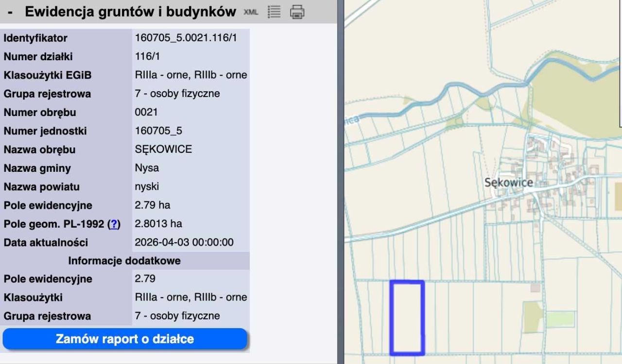This screenshot has height=364, width=622.
Task: Click the Numer jednostki label
Action: click(x=45, y=131)
